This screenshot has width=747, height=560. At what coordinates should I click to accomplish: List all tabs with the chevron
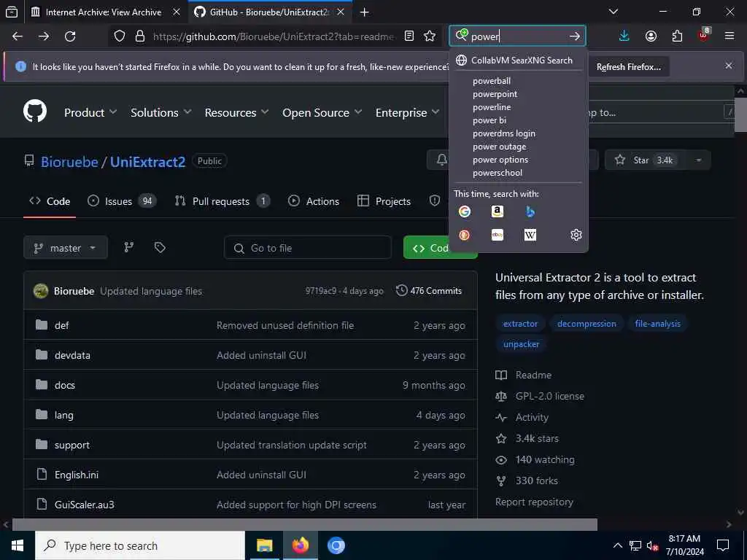(614, 12)
